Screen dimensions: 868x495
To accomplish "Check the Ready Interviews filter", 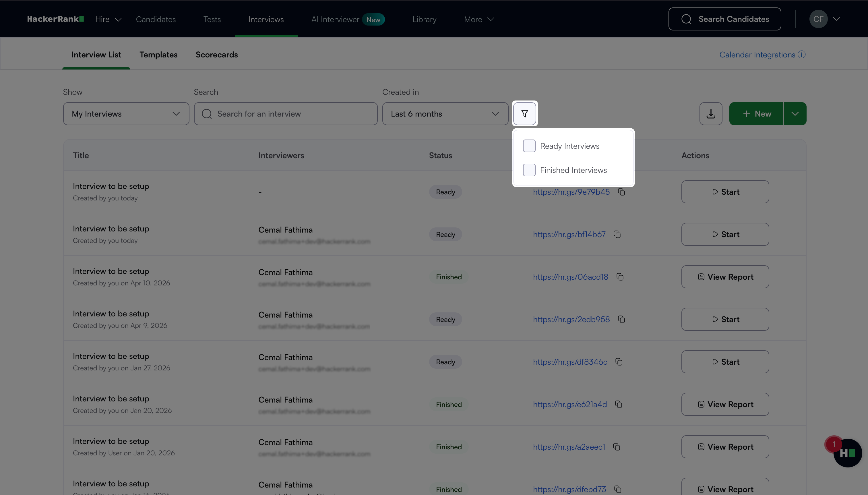I will (529, 146).
